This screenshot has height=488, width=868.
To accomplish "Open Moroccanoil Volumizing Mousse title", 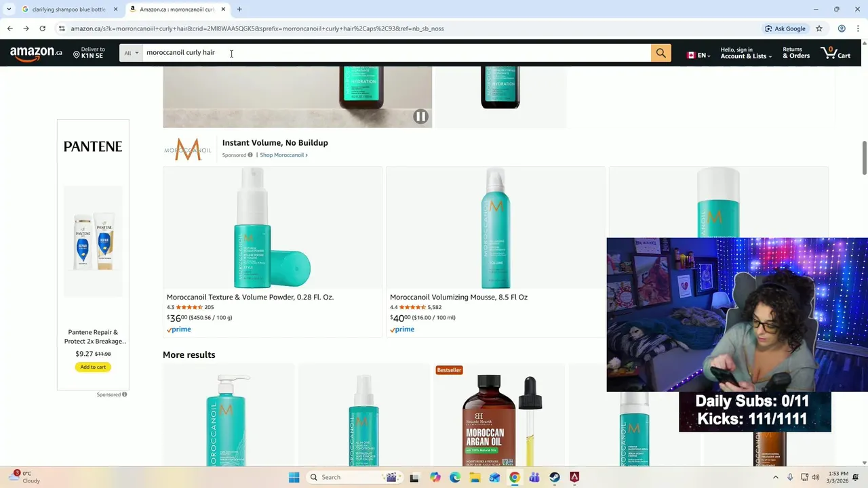I will coord(458,297).
